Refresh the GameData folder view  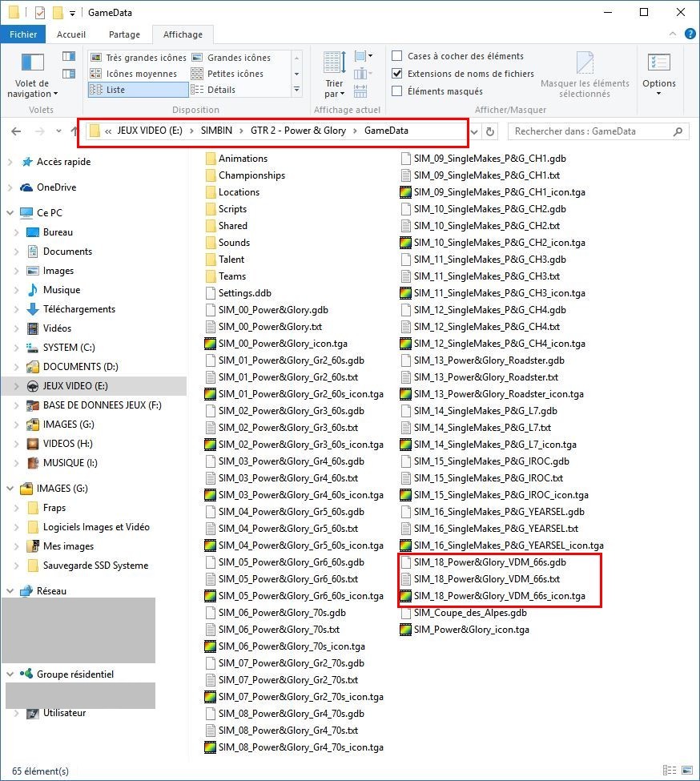point(490,131)
